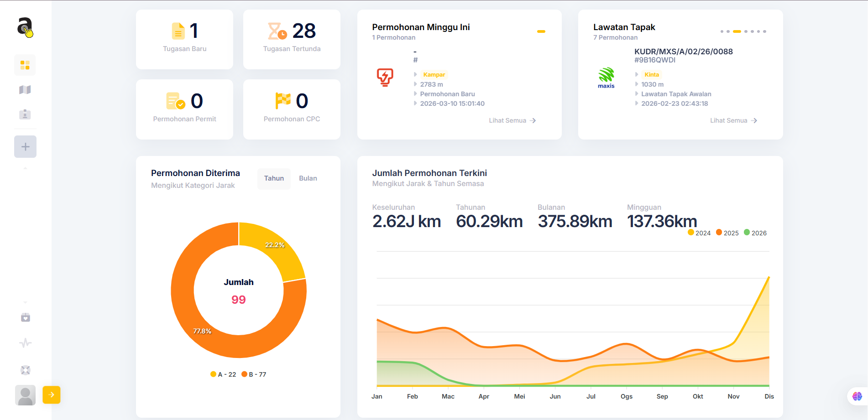Click the user avatar in sidebar
868x420 pixels.
coord(25,395)
